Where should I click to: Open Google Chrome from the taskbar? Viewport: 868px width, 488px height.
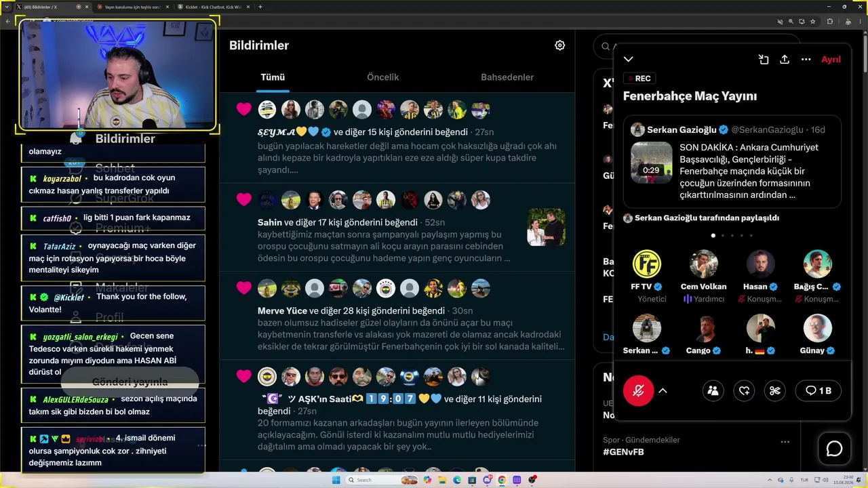(502, 480)
